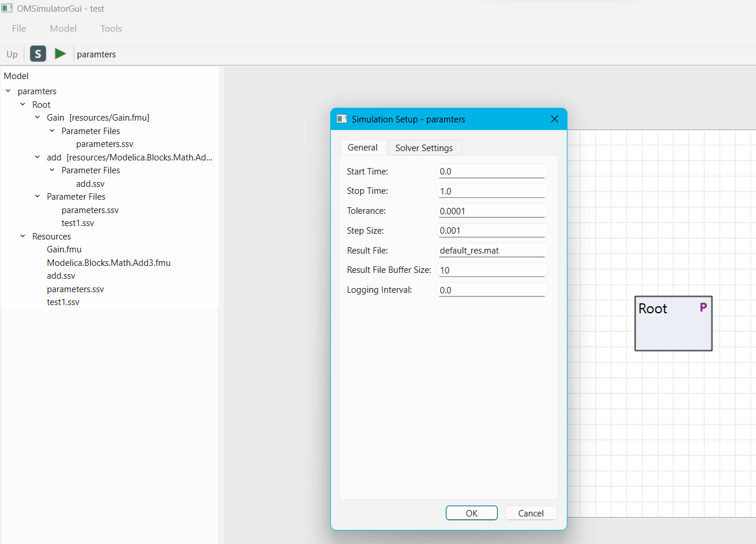The width and height of the screenshot is (756, 544).
Task: Switch to the Solver Settings tab
Action: [424, 148]
